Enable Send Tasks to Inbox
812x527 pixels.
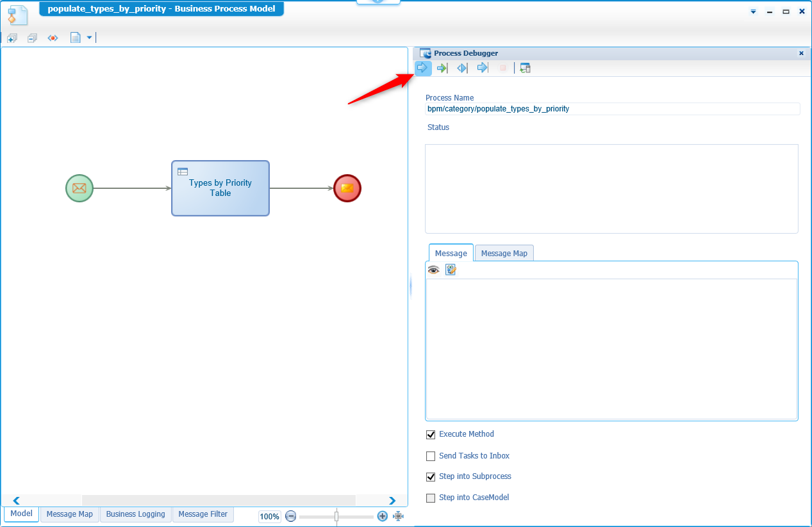[x=431, y=457]
